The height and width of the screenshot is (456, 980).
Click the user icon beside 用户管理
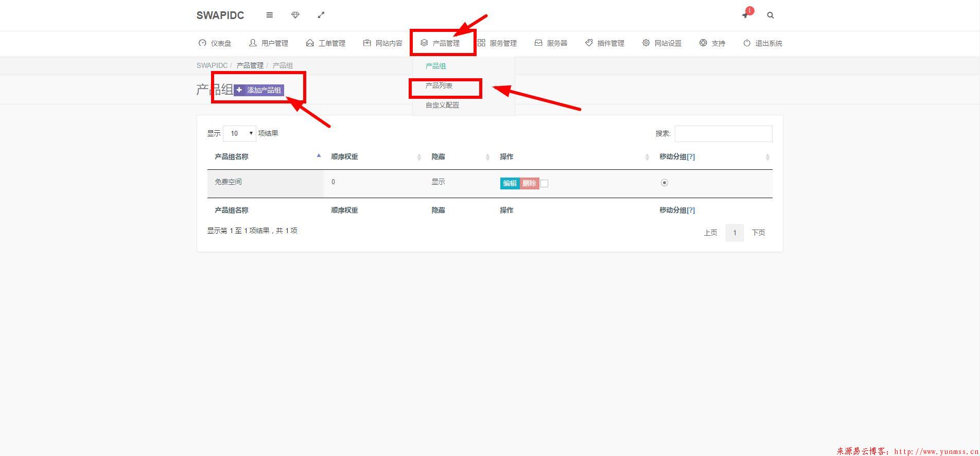tap(253, 43)
